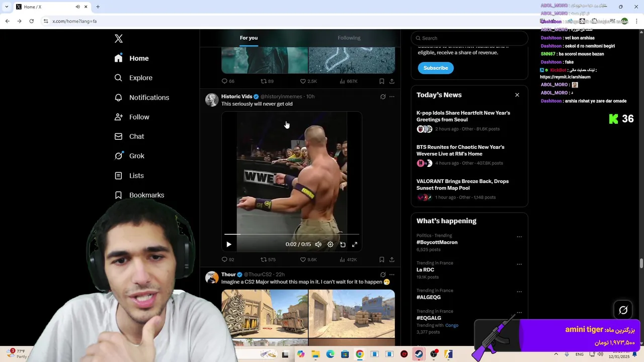Open Steam from the taskbar
This screenshot has height=362, width=644.
click(419, 354)
